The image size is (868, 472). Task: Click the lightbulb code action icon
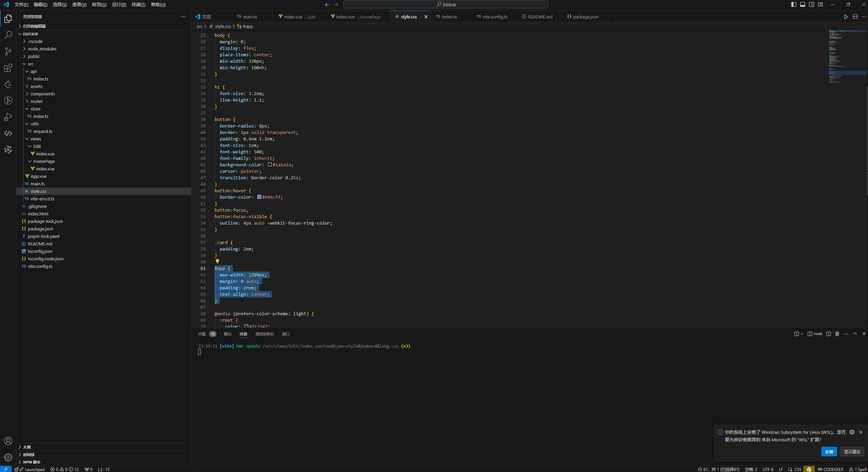point(217,261)
